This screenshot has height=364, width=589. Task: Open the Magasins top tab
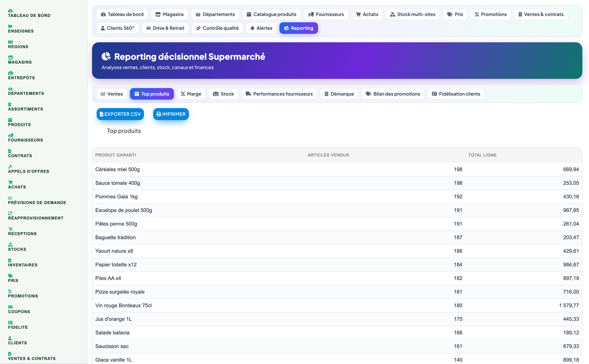tap(170, 14)
